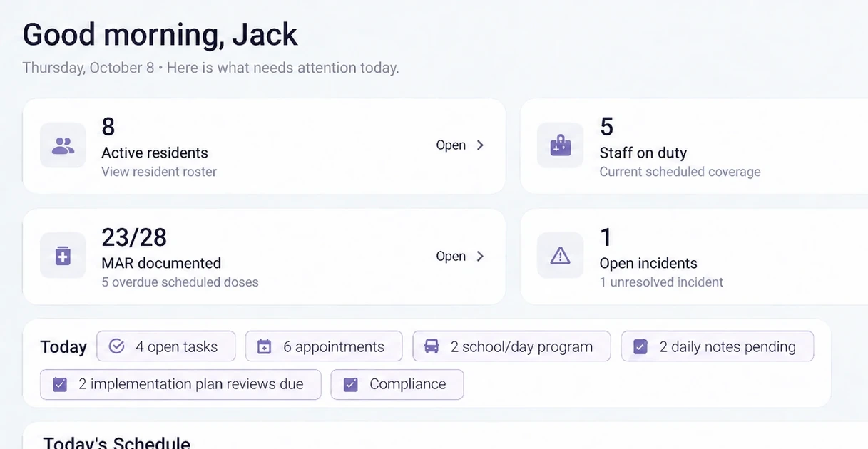Image resolution: width=868 pixels, height=449 pixels.
Task: Open the MAR documented card
Action: (264, 257)
